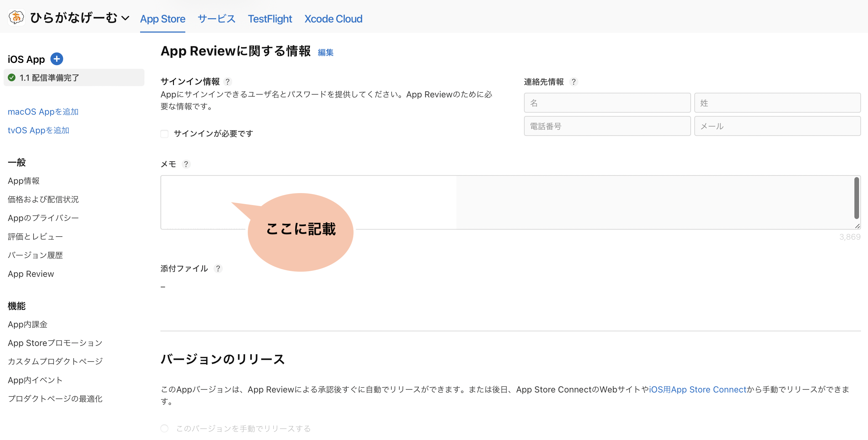Click macOS Appを追加 link
868x440 pixels.
(43, 112)
